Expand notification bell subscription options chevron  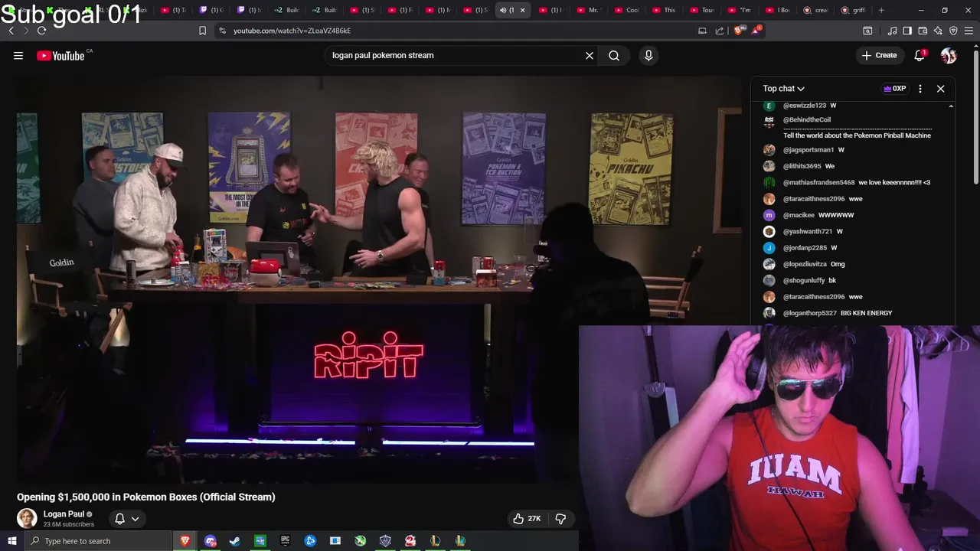click(x=136, y=519)
